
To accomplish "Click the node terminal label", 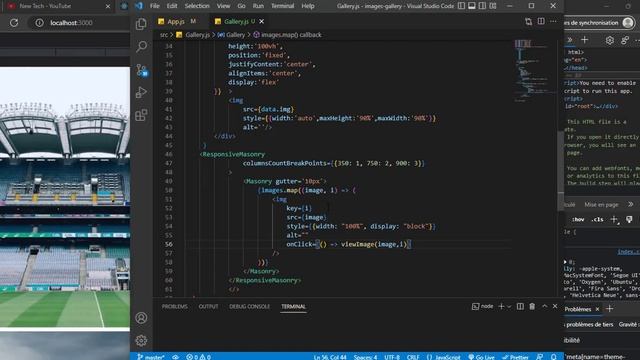I will (482, 306).
